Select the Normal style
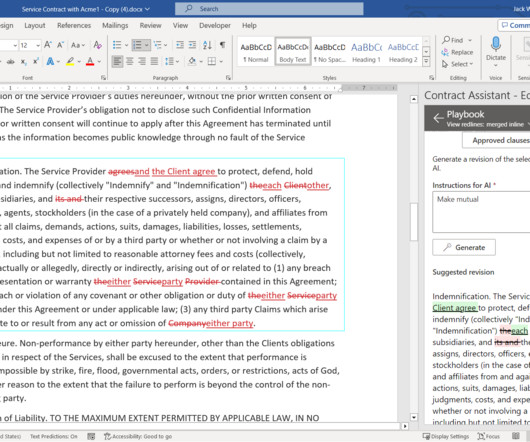This screenshot has width=530, height=442. coord(256,52)
